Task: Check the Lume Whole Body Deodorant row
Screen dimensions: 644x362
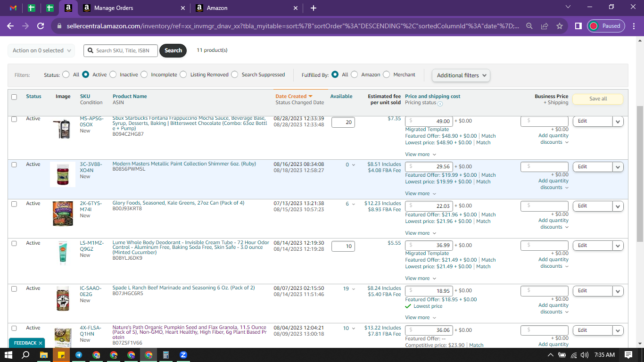Action: coord(14,244)
